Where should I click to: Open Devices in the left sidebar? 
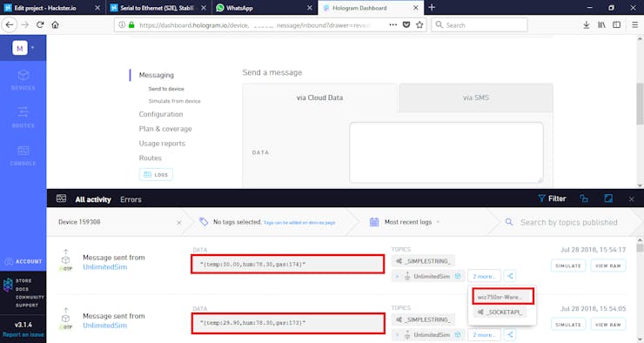[23, 80]
